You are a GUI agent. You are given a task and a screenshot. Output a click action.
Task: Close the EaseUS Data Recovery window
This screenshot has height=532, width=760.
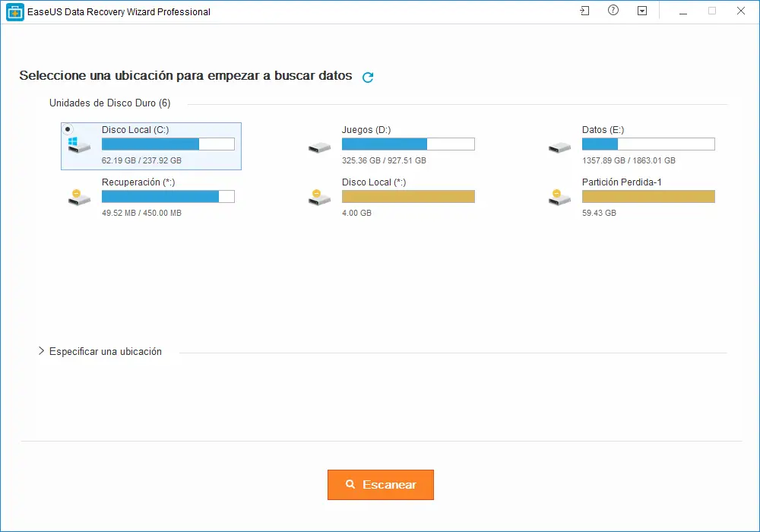[740, 11]
